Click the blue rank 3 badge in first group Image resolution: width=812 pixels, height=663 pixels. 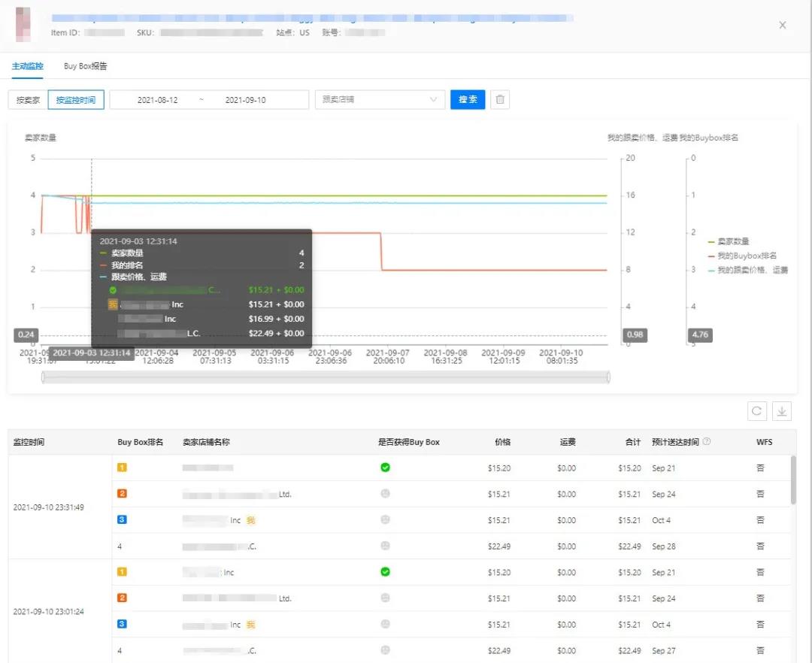[122, 520]
